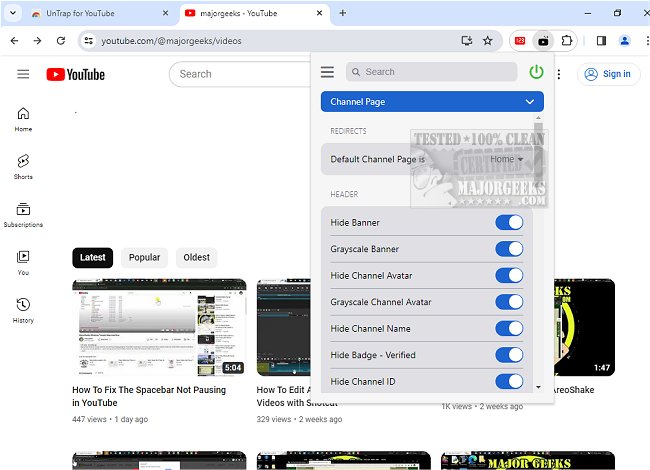Open the Spacebar Not Pausing video title
Image resolution: width=650 pixels, height=470 pixels.
pyautogui.click(x=149, y=396)
